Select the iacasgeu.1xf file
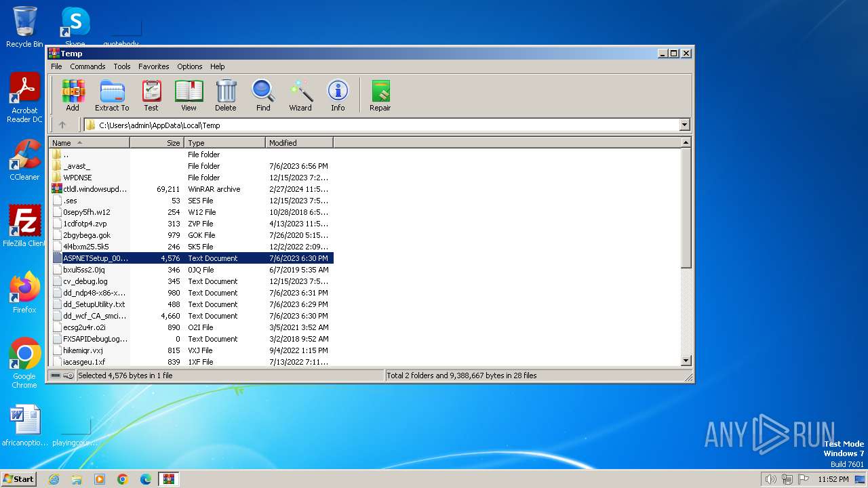 click(x=191, y=362)
